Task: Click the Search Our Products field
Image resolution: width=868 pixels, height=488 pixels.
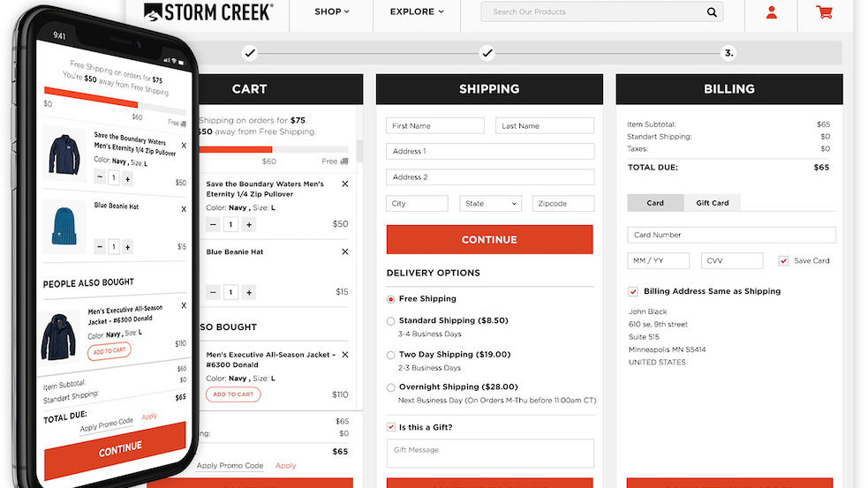Action: coord(601,11)
